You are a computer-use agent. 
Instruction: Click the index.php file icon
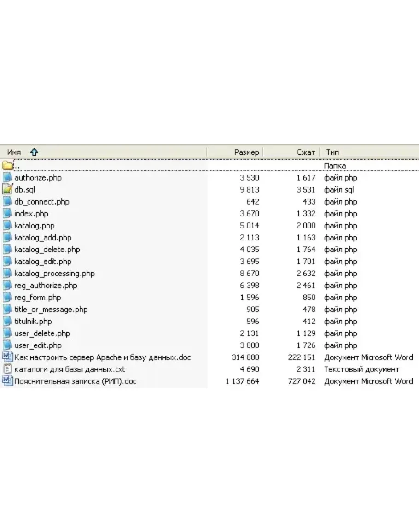(x=7, y=213)
